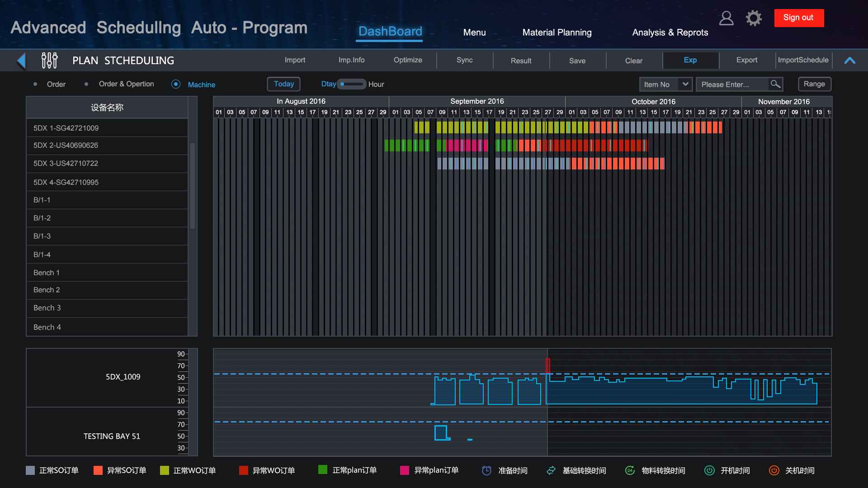Select the Order & Opertion radio option

coord(86,84)
